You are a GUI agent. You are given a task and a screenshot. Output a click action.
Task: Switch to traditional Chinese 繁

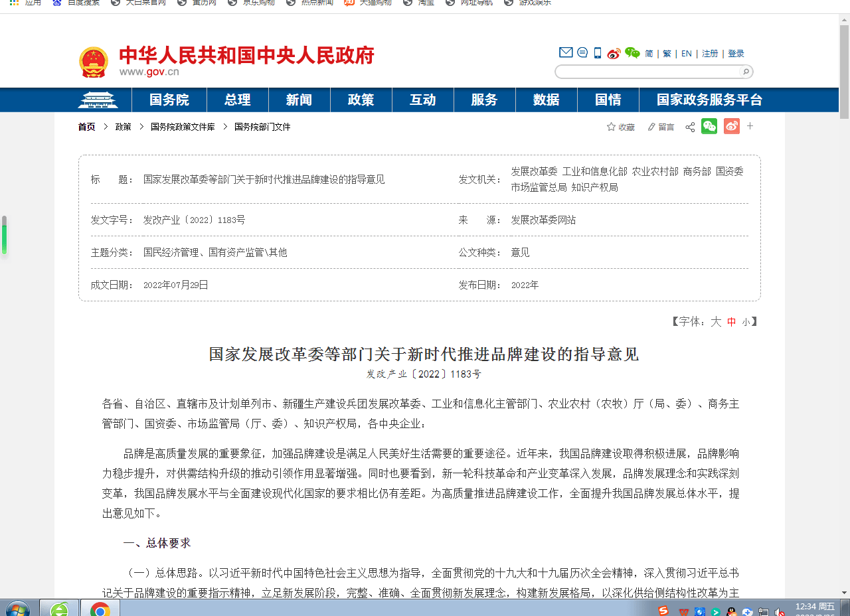pyautogui.click(x=667, y=54)
